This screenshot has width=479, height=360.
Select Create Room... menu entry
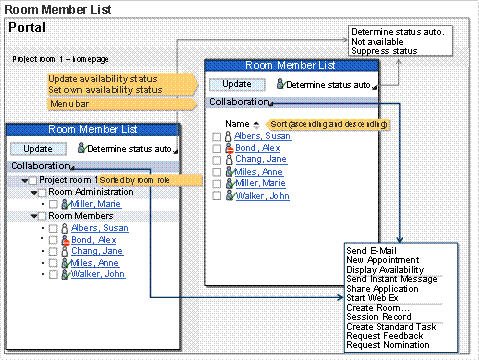click(x=377, y=308)
